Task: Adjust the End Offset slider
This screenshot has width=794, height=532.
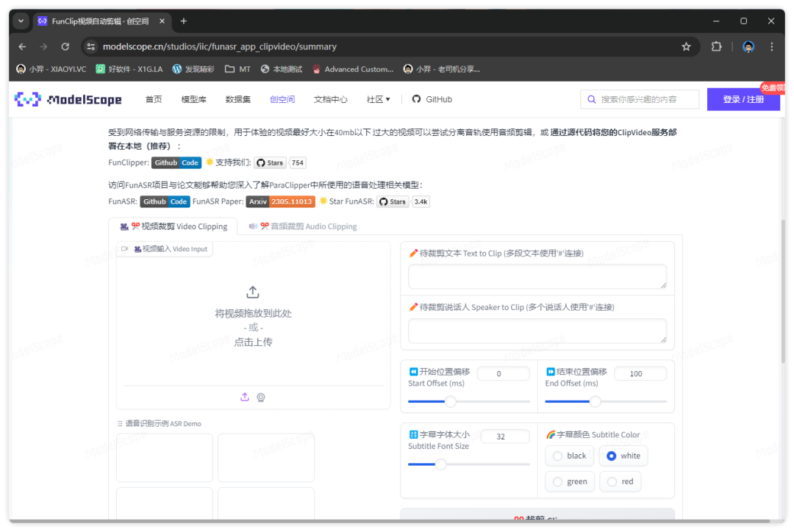Action: (595, 401)
